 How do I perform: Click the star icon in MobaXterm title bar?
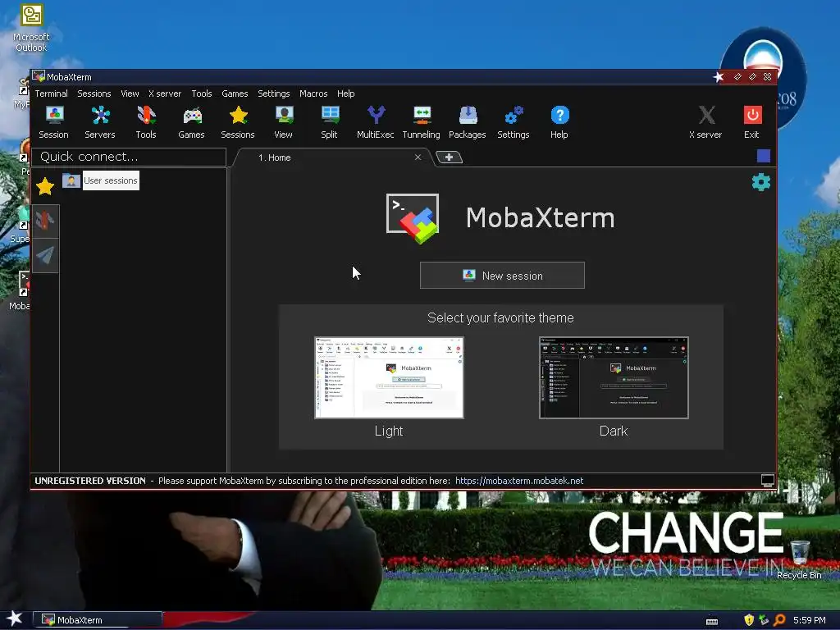(x=719, y=77)
